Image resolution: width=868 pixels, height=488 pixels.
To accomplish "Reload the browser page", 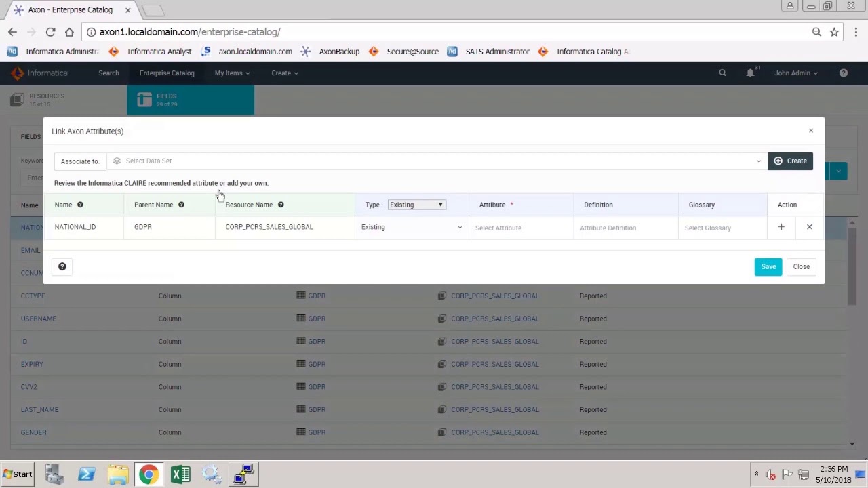I will [50, 32].
